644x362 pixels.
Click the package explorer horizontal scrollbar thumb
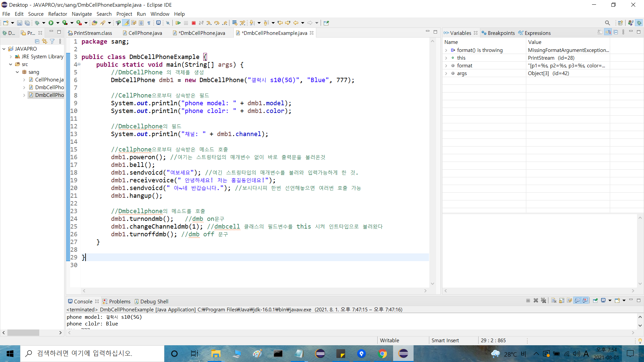tap(23, 333)
